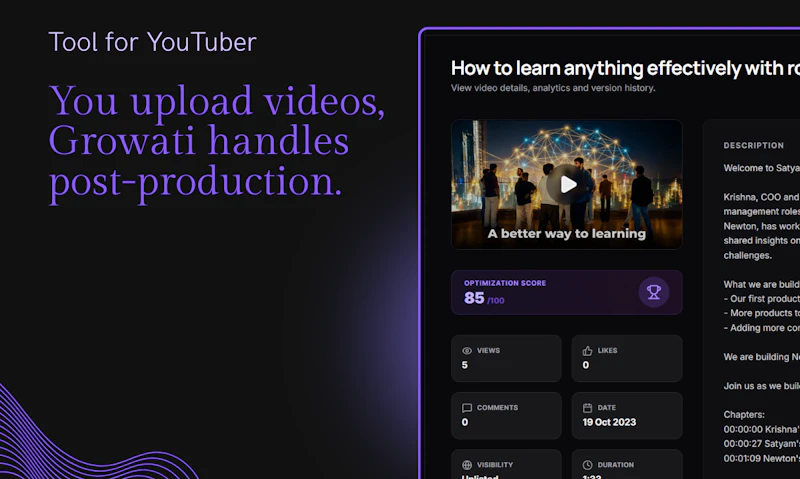This screenshot has width=800, height=479.
Task: Click the 'Welcome to Satya' description line
Action: (762, 168)
